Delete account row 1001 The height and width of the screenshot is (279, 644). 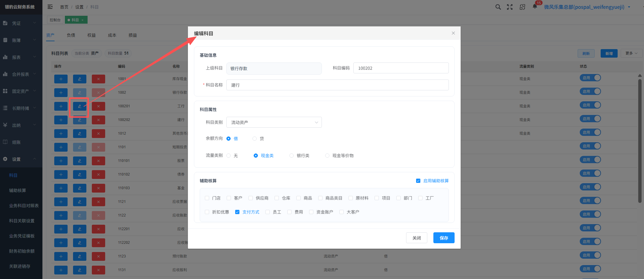pos(98,79)
